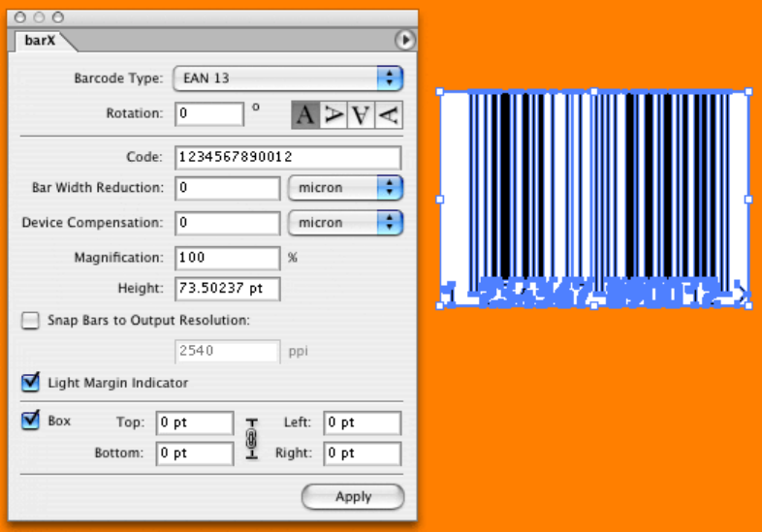Screen dimensions: 762x532
Task: Open Device Compensation micron unit dropdown
Action: tap(345, 223)
